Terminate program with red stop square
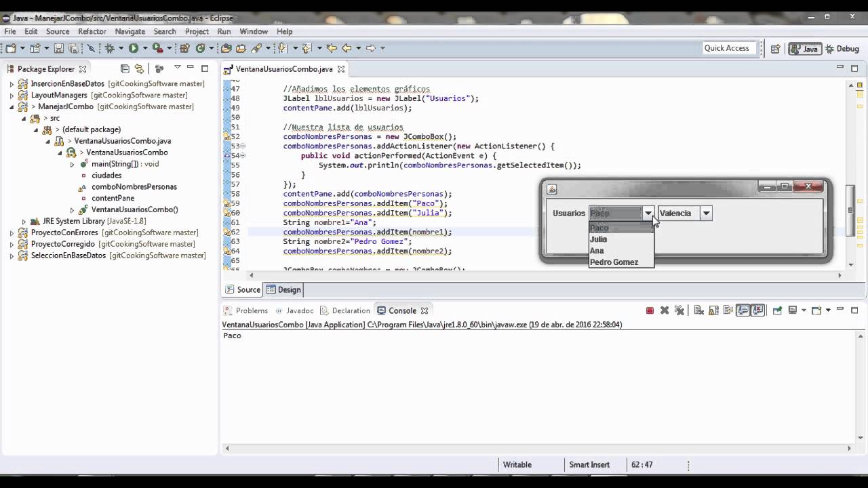Image resolution: width=868 pixels, height=488 pixels. coord(650,310)
